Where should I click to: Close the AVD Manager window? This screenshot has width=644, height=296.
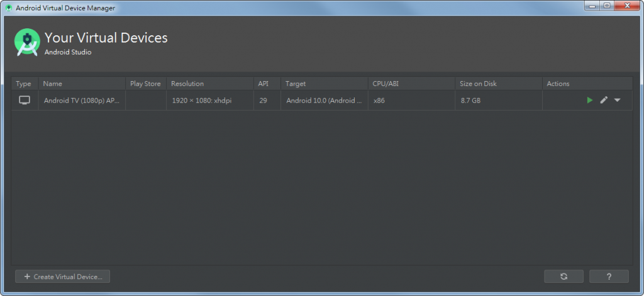[627, 6]
